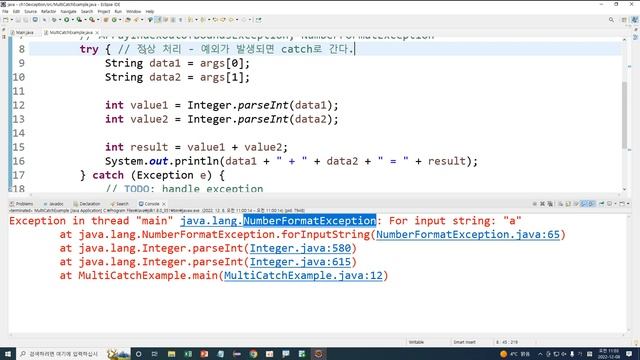Click the Debug bug icon
Image resolution: width=640 pixels, height=360 pixels.
pyautogui.click(x=55, y=20)
